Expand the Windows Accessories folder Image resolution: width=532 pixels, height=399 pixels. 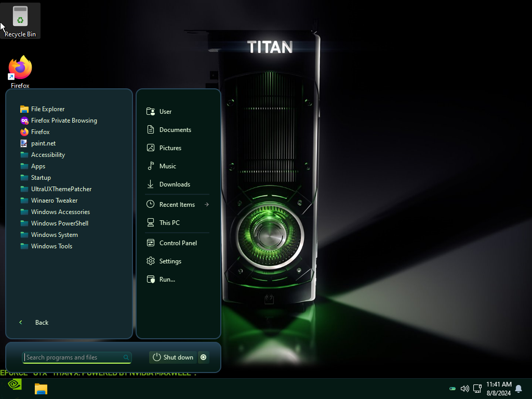coord(55,212)
